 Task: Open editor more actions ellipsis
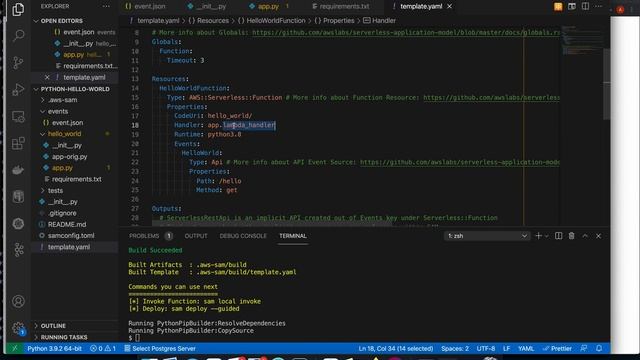(x=598, y=6)
